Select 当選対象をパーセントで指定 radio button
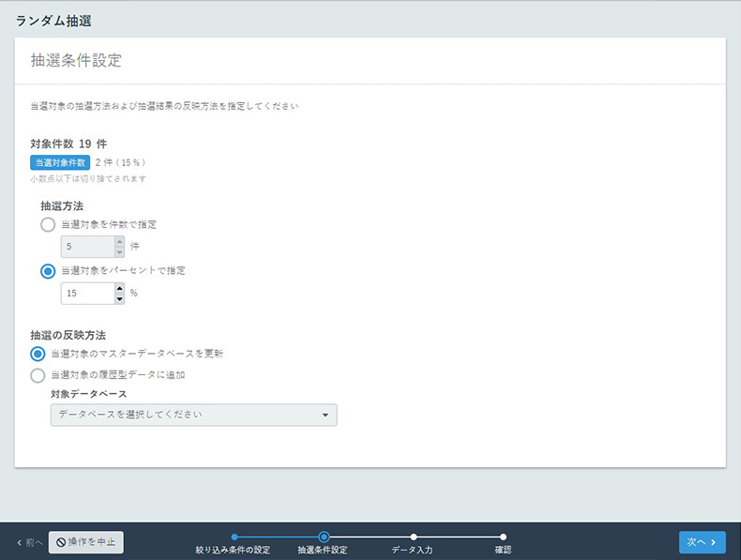Screen dimensions: 741x560 (48, 271)
